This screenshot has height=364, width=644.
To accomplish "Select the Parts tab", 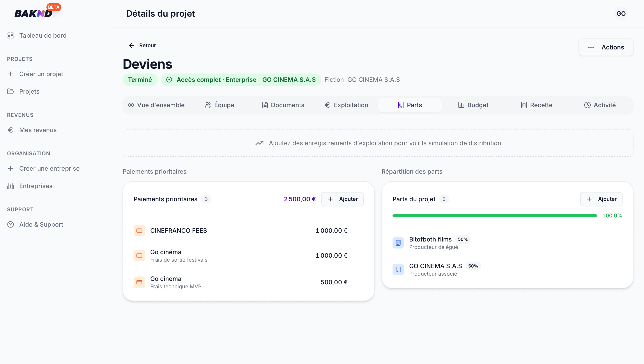I will (x=410, y=105).
